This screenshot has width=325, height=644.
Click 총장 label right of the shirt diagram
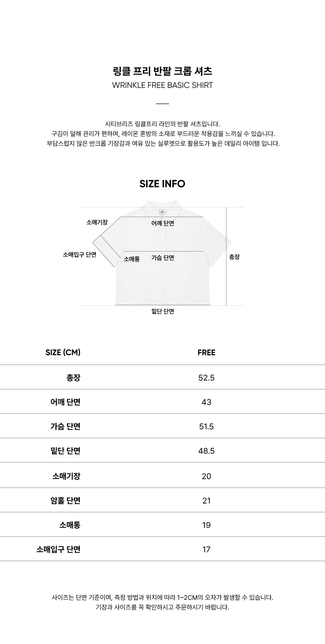click(x=234, y=257)
